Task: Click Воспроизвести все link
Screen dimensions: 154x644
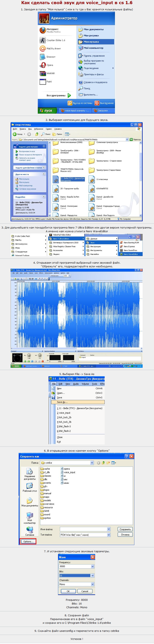Action: [x=27, y=151]
